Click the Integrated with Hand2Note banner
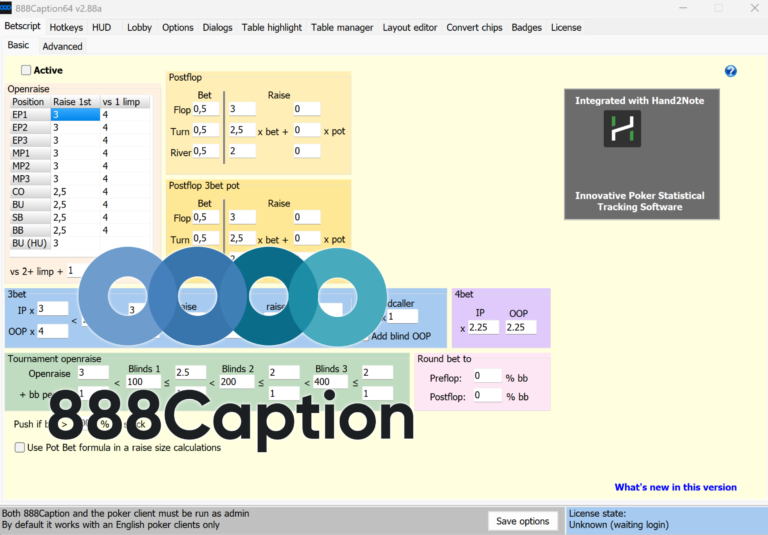Viewport: 768px width, 535px height. 642,154
